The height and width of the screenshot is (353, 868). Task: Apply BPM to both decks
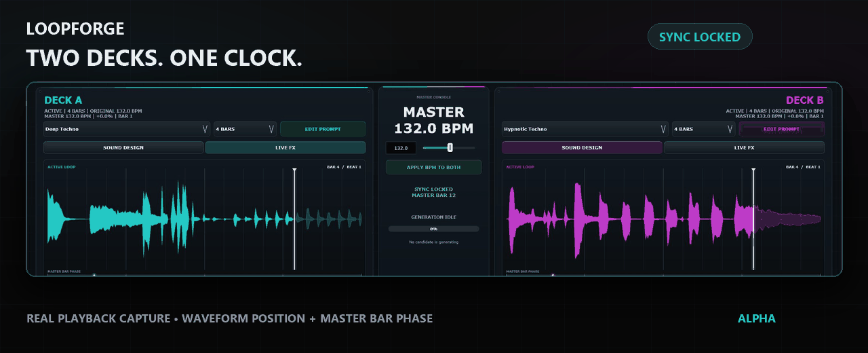pos(434,167)
